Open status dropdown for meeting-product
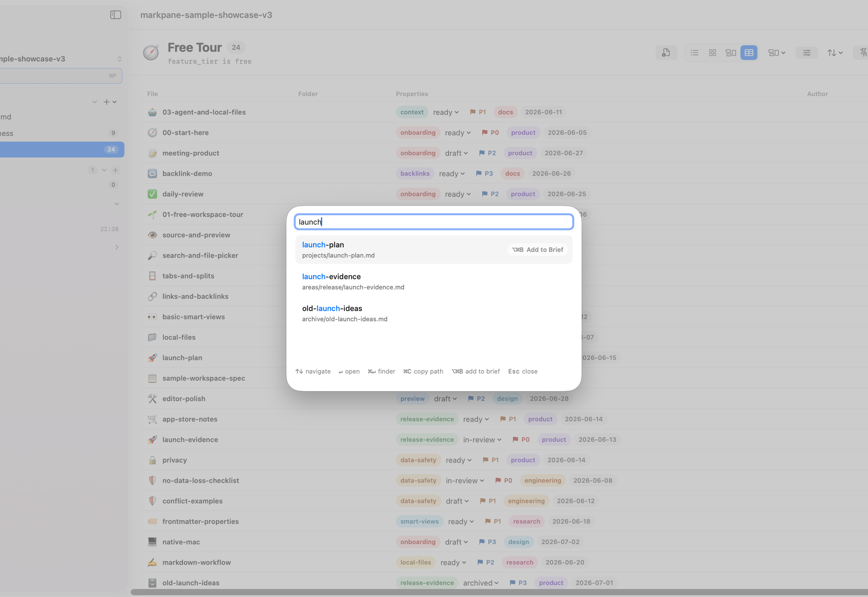Viewport: 868px width, 597px height. [456, 153]
